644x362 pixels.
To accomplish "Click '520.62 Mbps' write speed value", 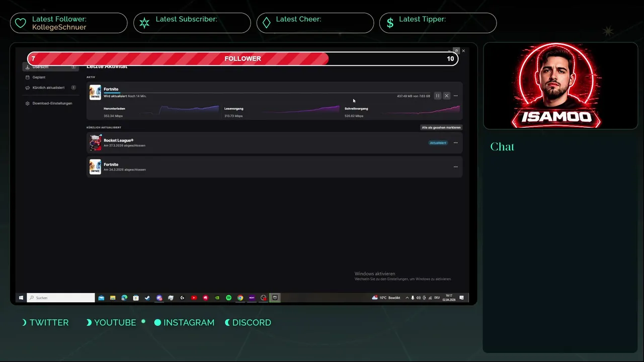I will [354, 116].
